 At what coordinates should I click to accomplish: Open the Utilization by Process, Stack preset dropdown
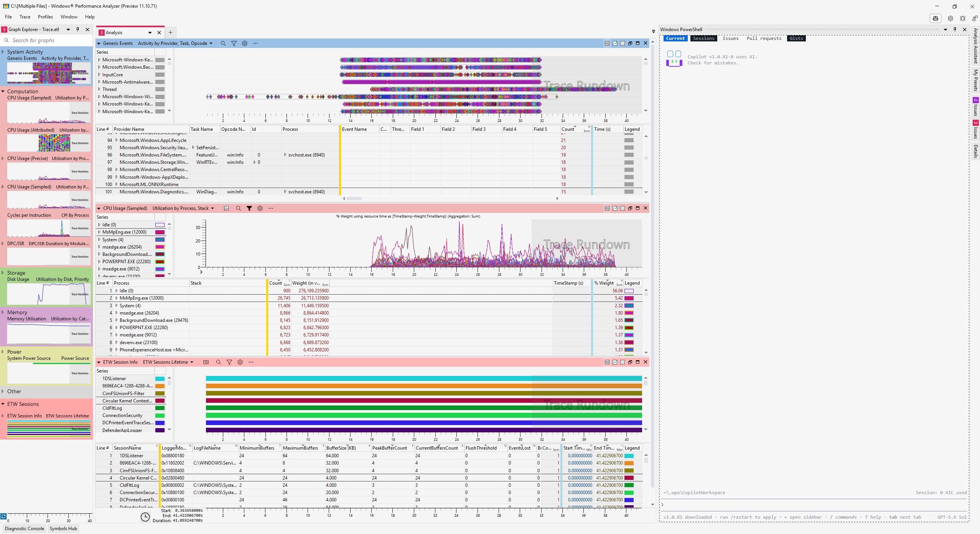coord(212,208)
